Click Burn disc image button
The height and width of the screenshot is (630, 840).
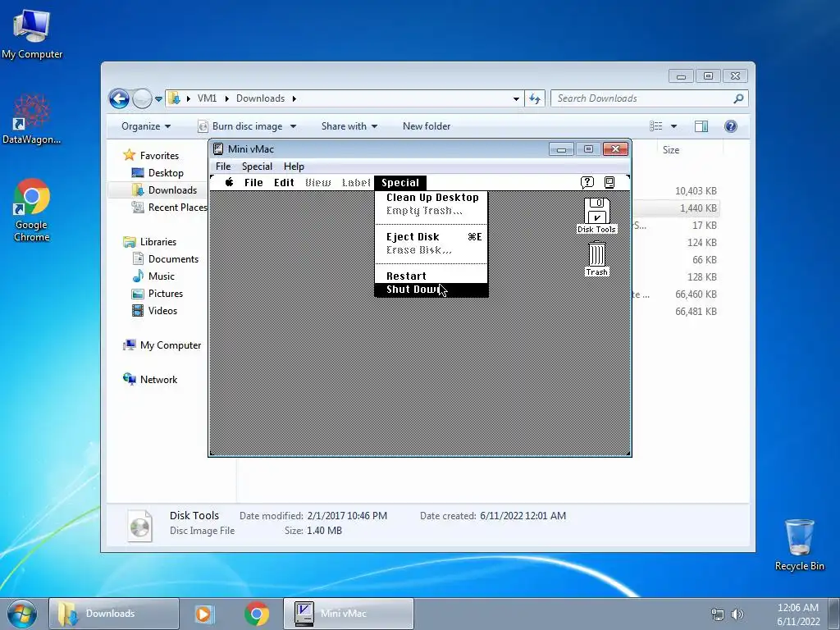coord(241,126)
